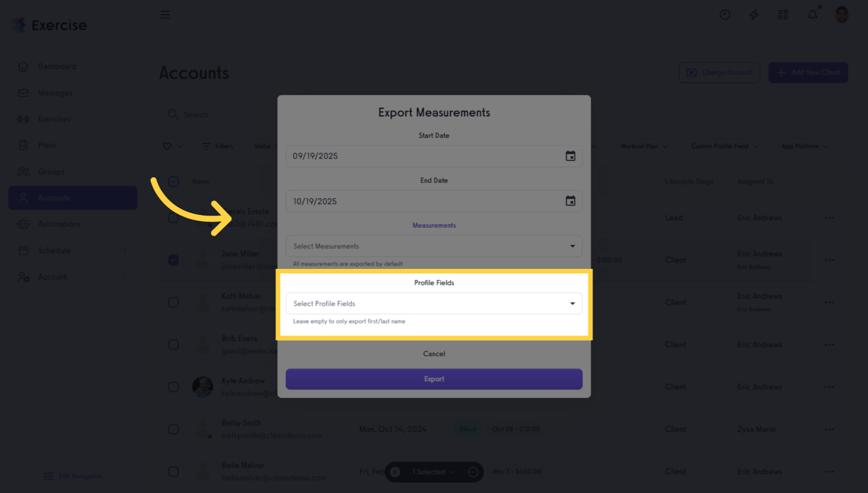Open notifications via the bell icon
This screenshot has height=493, width=868.
(812, 14)
